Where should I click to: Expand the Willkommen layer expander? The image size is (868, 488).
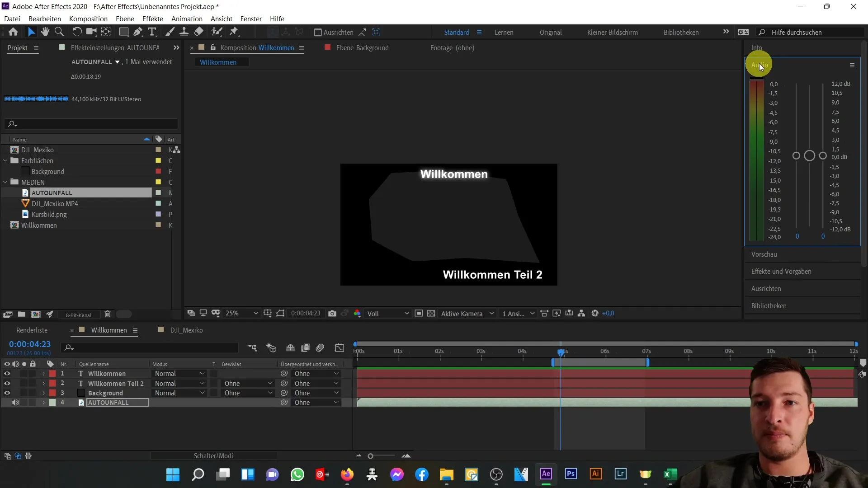[x=43, y=374]
